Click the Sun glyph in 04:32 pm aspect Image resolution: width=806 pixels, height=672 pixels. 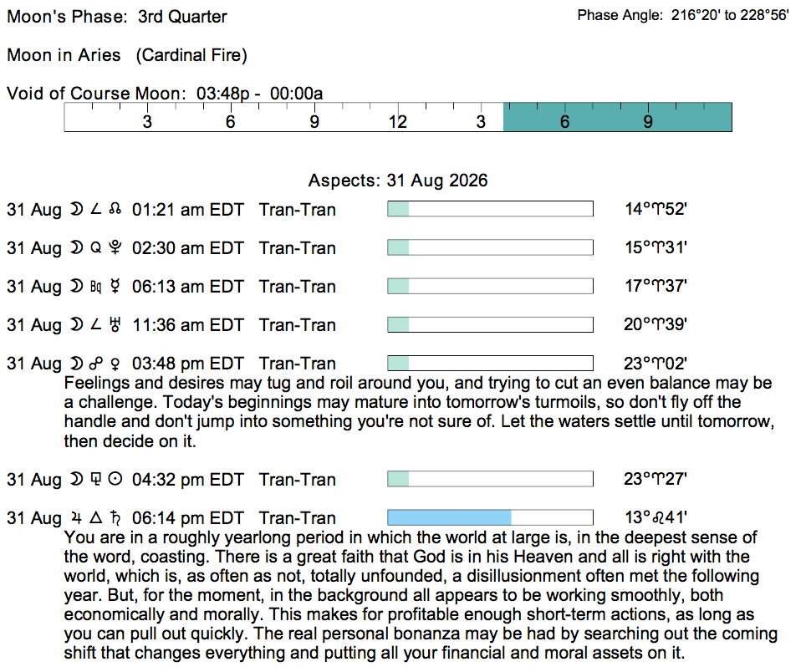(115, 479)
